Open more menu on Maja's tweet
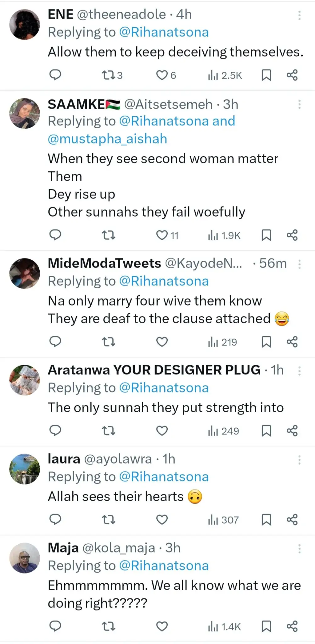Screen dimensions: 315x644 (x=299, y=549)
